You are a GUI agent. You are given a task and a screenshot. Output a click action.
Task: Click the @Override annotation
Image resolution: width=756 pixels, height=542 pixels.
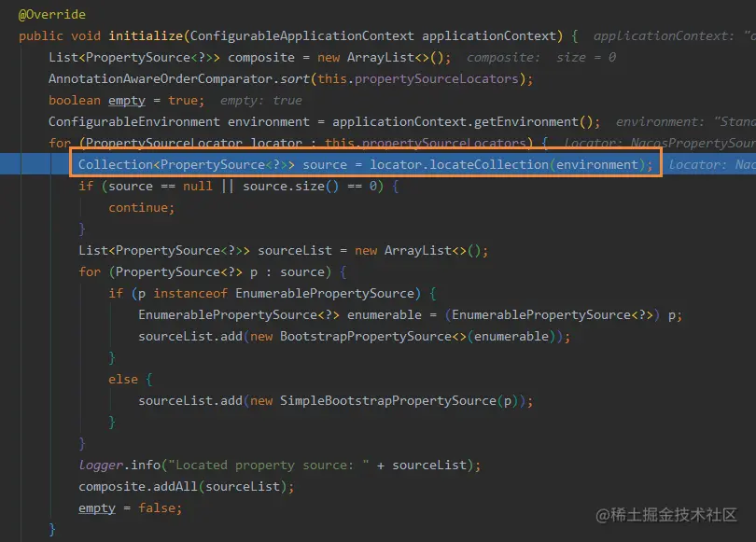[x=52, y=14]
